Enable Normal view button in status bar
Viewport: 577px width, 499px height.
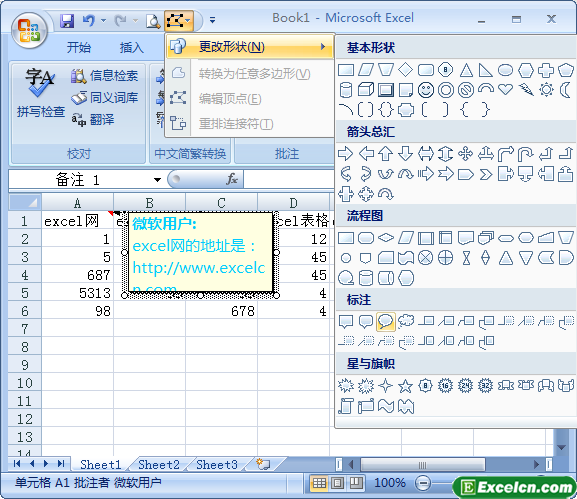319,482
